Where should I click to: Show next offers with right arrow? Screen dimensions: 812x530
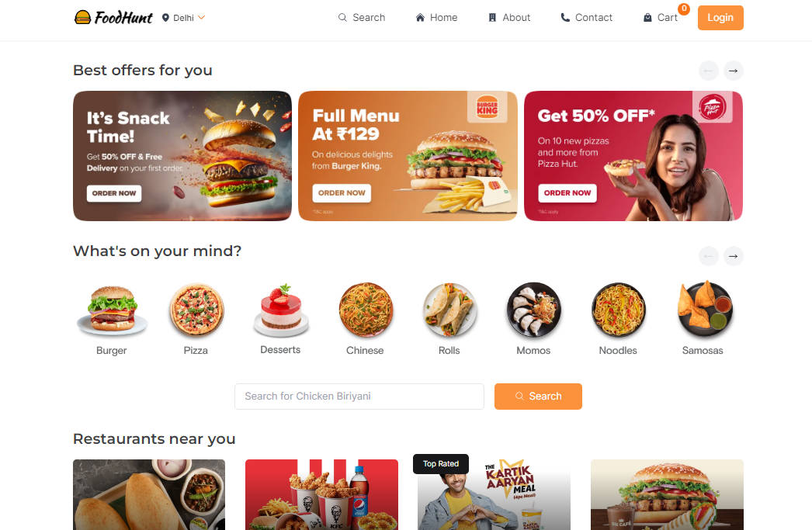click(x=734, y=71)
